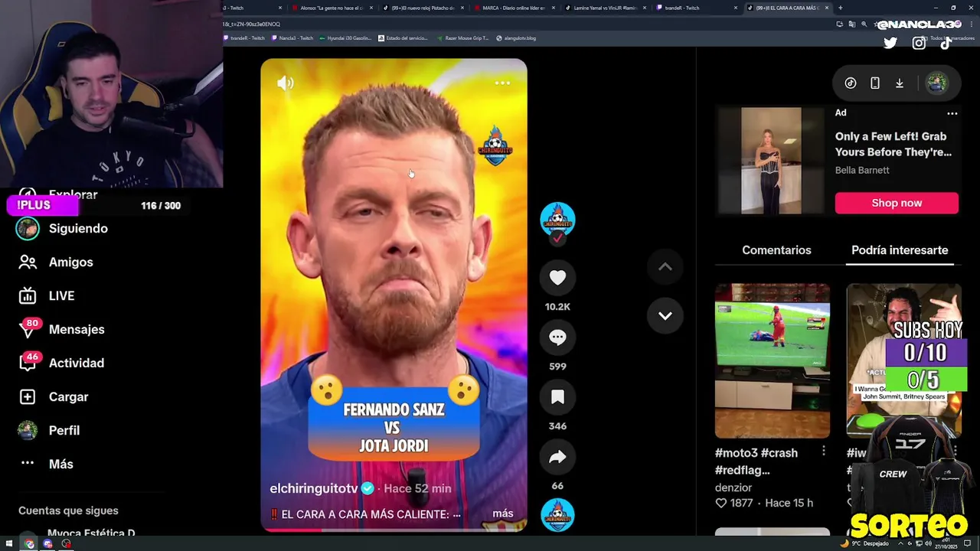980x551 pixels.
Task: Switch to the Lamine Yamal vs ViniJR tab
Action: click(x=605, y=8)
